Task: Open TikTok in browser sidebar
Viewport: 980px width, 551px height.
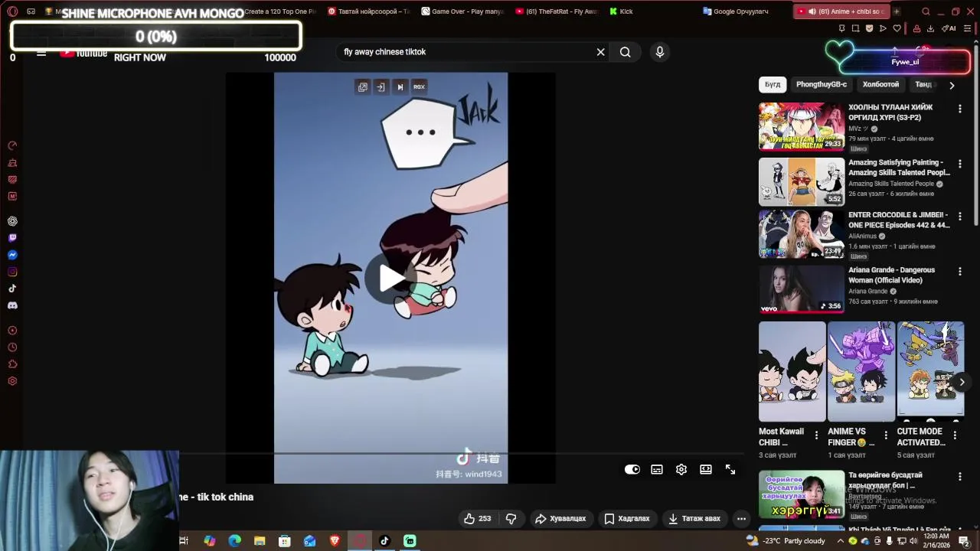Action: point(12,289)
